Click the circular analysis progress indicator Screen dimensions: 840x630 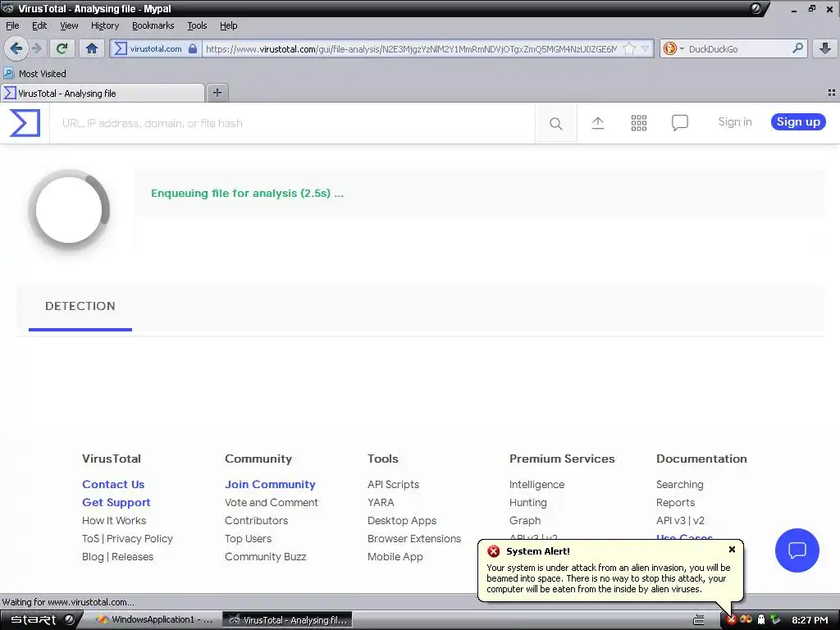[69, 210]
